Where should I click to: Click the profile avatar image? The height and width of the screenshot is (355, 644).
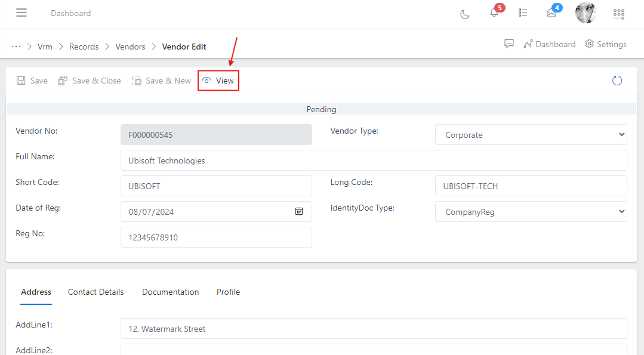pos(586,13)
